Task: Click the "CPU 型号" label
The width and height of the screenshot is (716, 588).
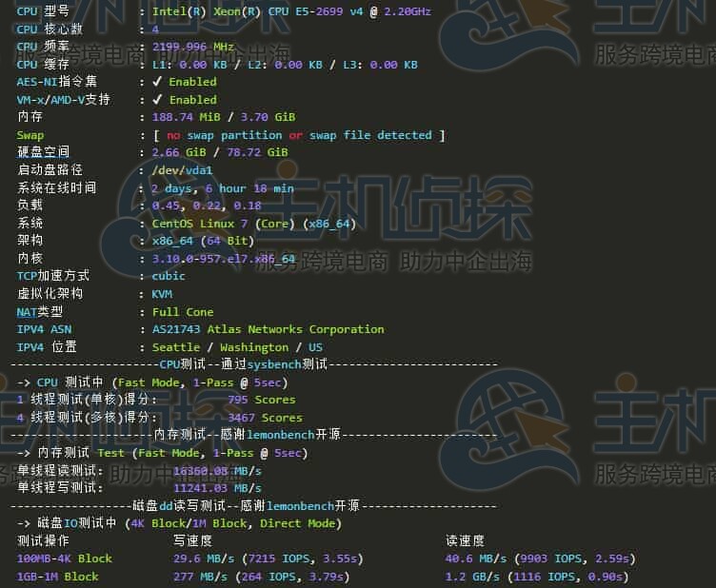Action: [x=43, y=11]
